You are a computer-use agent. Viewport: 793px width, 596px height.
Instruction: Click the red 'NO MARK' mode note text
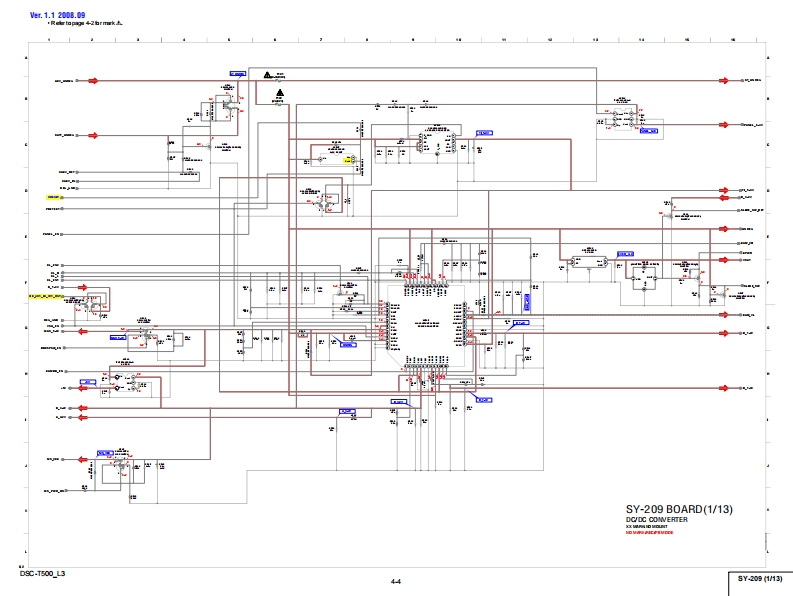[650, 534]
